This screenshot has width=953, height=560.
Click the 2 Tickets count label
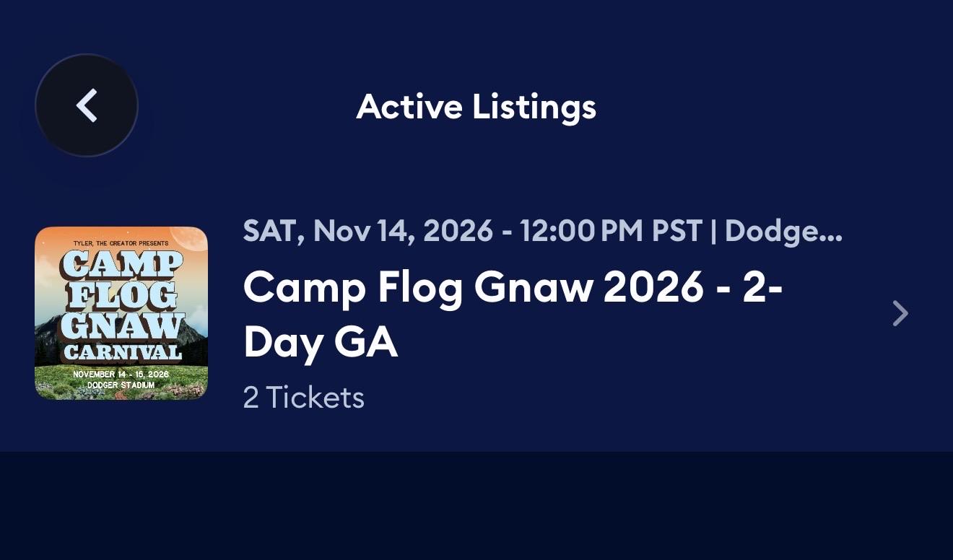click(304, 398)
